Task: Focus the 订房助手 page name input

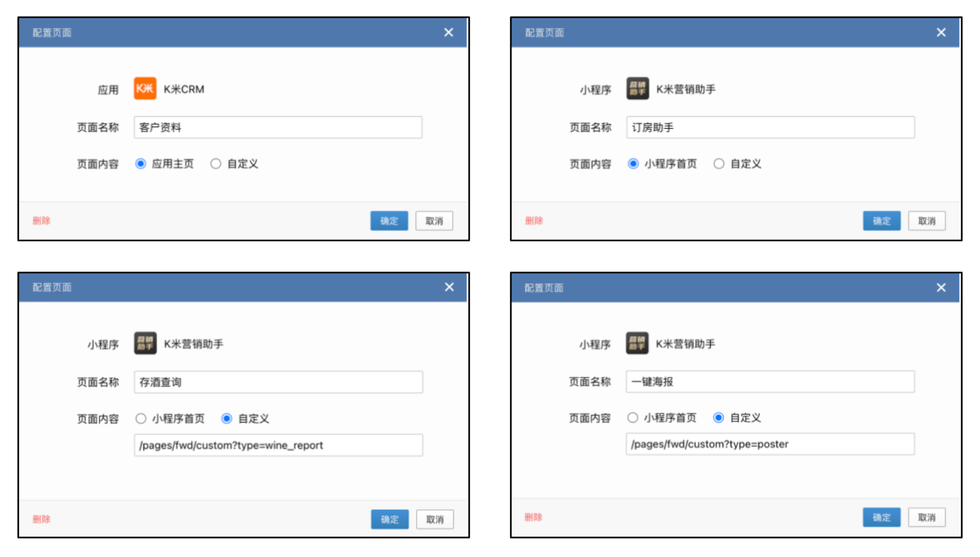Action: tap(770, 127)
